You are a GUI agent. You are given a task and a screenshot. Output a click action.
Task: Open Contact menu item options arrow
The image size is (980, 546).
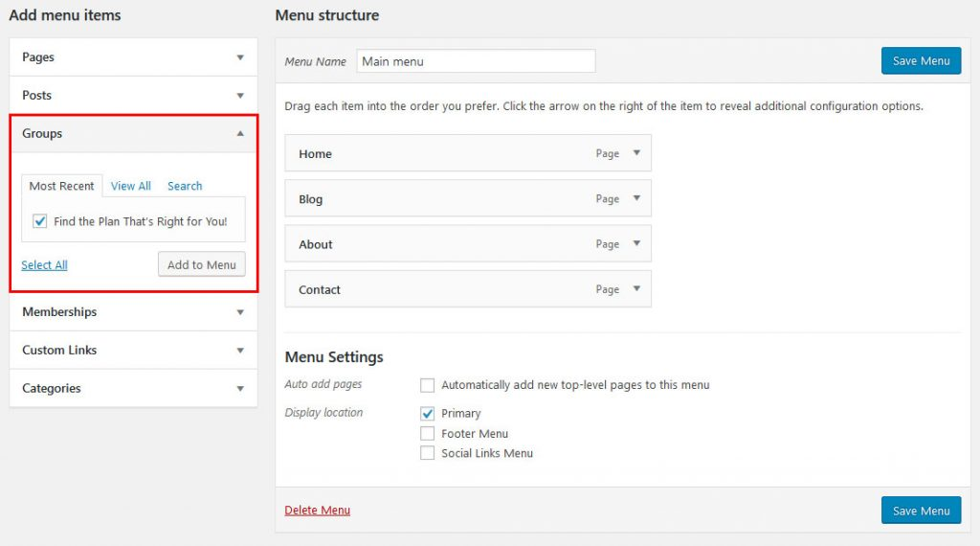(x=636, y=289)
